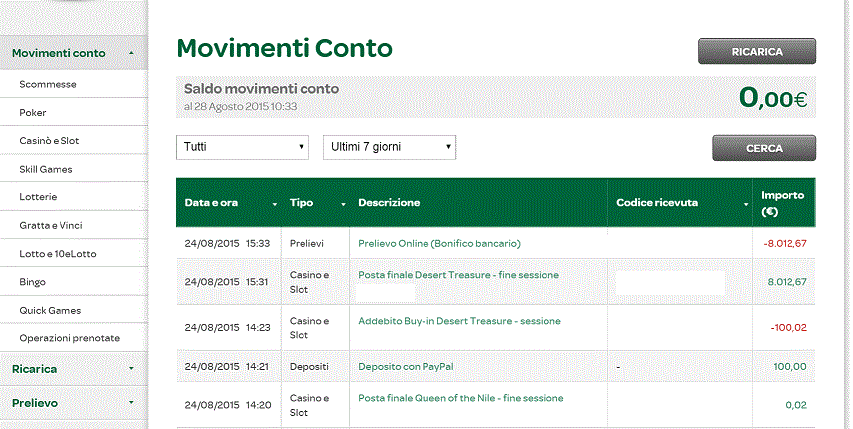Click the Depositi type cell
Image resolution: width=853 pixels, height=429 pixels.
tap(309, 367)
